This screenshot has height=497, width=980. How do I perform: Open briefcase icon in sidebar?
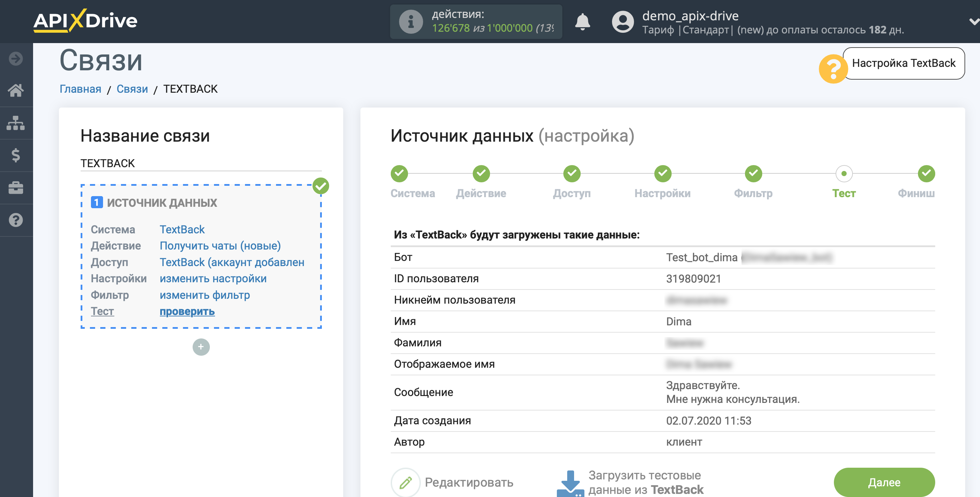pyautogui.click(x=16, y=187)
